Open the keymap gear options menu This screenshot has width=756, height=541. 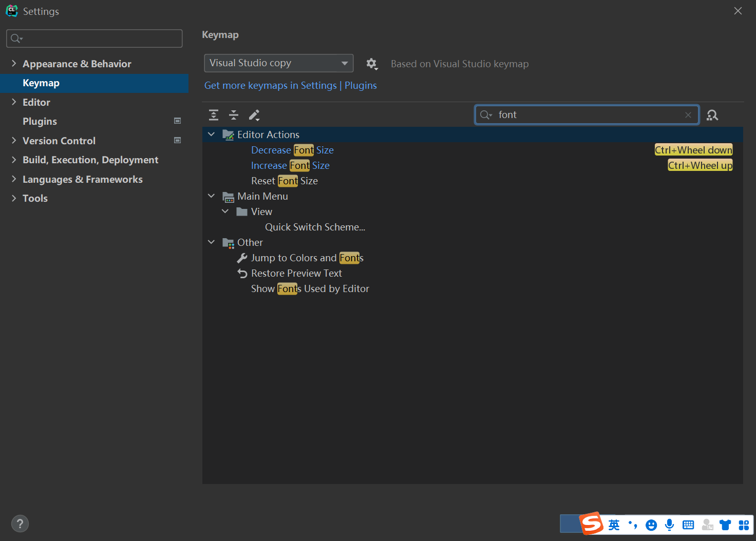pos(372,64)
